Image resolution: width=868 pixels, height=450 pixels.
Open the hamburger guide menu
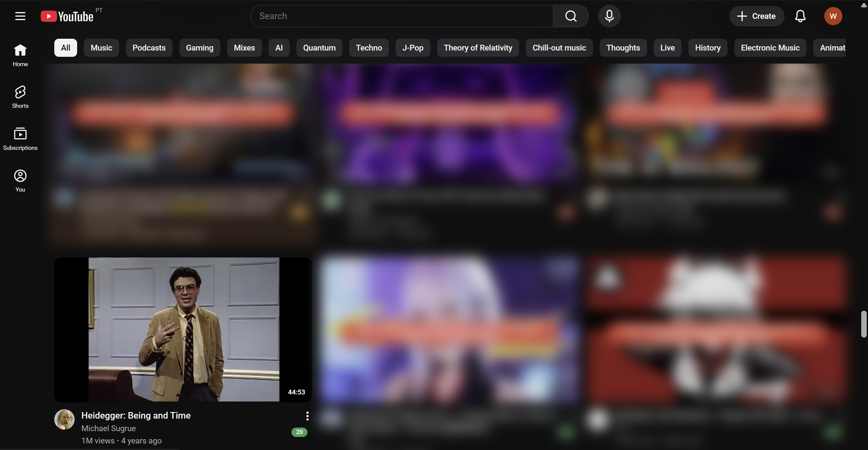[20, 16]
